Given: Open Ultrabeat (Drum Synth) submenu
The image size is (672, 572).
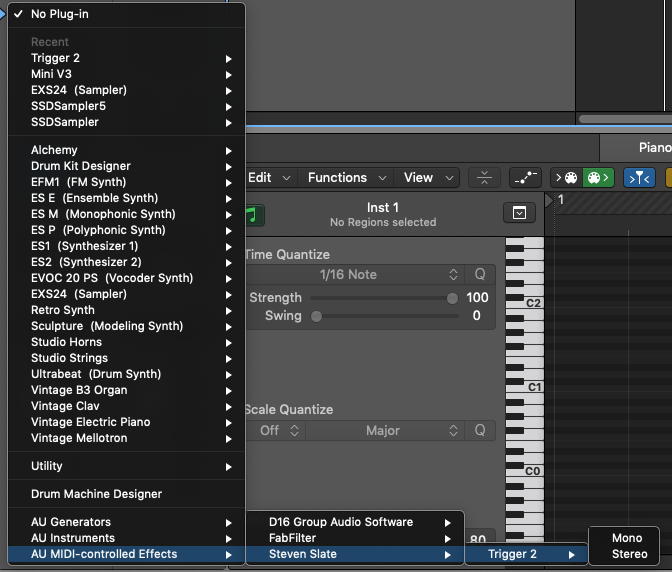Looking at the screenshot, I should pos(126,374).
